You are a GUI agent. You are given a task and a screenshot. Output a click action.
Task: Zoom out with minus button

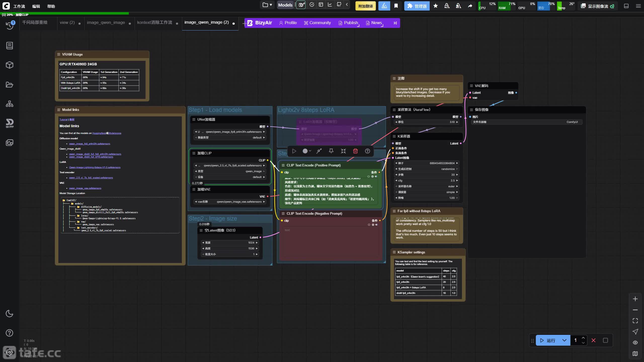635,310
